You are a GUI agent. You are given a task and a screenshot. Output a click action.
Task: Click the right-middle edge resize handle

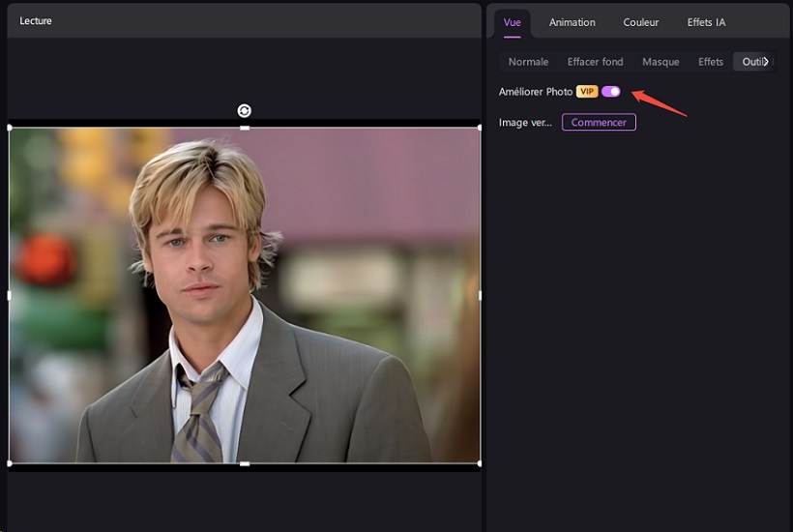coord(480,295)
